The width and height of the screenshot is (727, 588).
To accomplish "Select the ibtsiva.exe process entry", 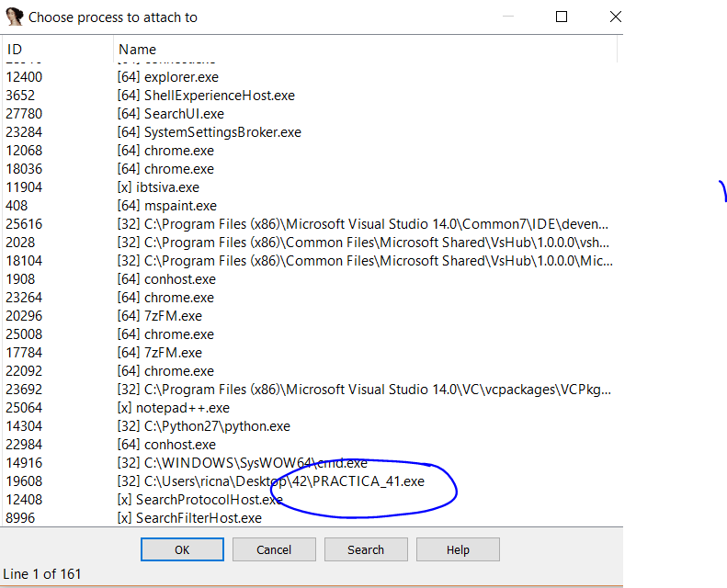I will click(x=165, y=187).
